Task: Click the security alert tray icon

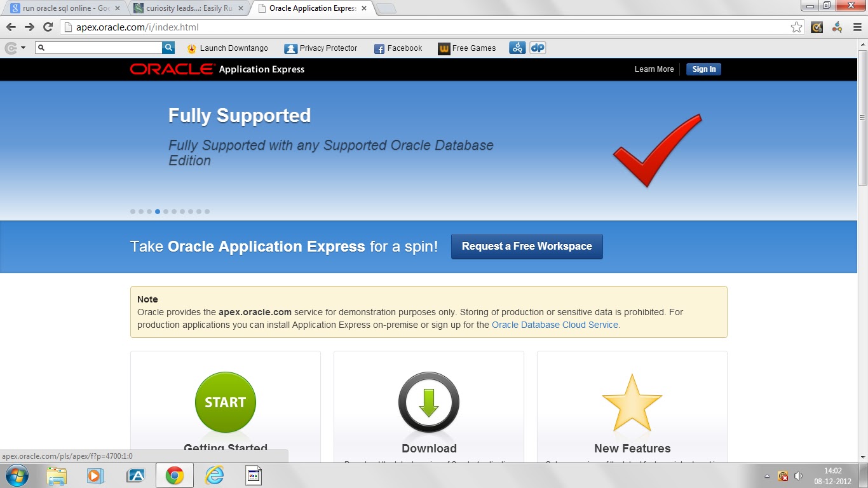Action: point(783,476)
